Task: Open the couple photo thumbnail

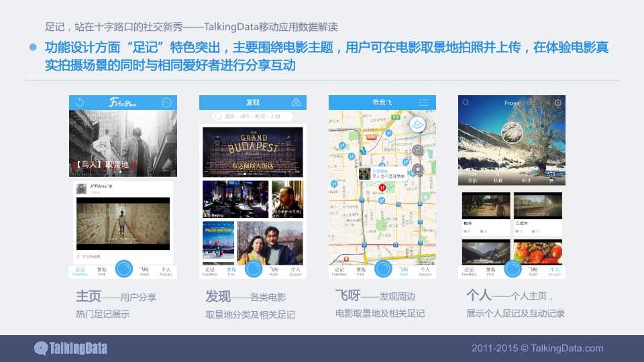Action: pos(270,243)
